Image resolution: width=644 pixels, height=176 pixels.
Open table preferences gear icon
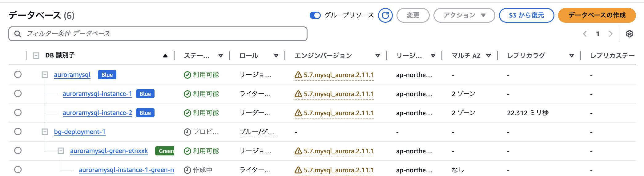click(630, 34)
